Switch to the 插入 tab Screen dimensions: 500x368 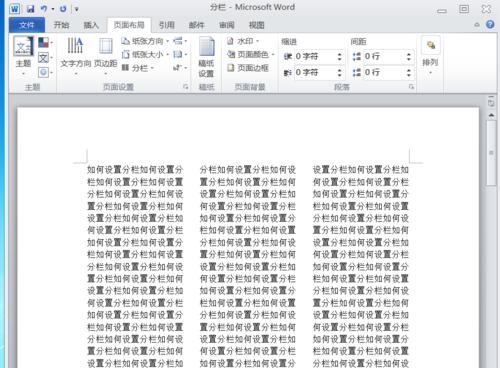pos(91,25)
